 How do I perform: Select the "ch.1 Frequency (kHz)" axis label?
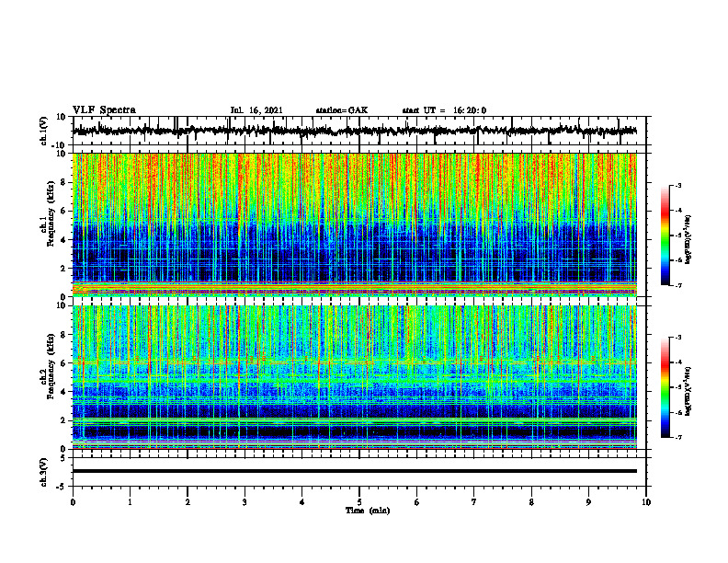click(47, 224)
